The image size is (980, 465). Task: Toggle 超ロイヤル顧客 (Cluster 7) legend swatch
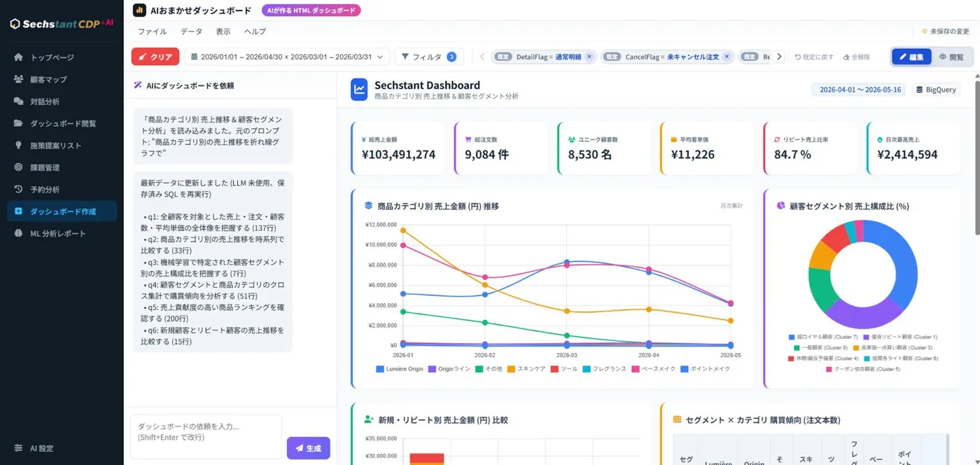tap(792, 337)
